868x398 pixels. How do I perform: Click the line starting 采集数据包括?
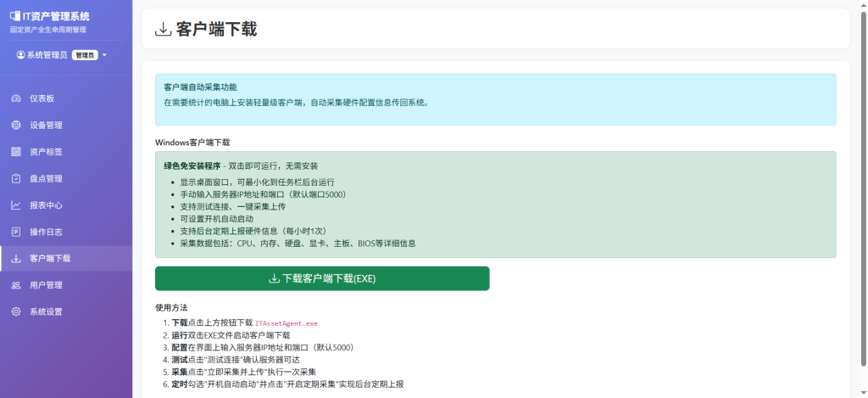click(298, 243)
